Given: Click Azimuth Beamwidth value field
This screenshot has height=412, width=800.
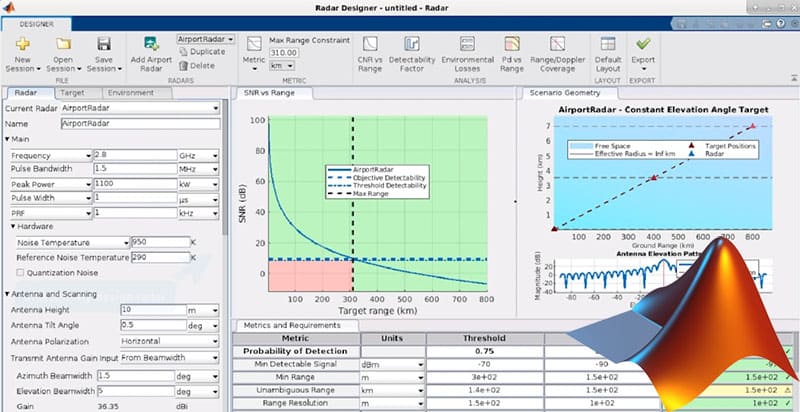Looking at the screenshot, I should pos(135,376).
